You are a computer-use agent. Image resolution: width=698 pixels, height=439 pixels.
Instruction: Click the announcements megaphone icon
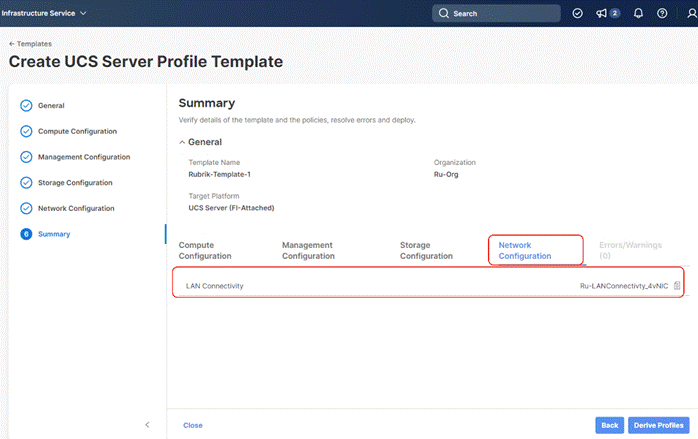601,13
